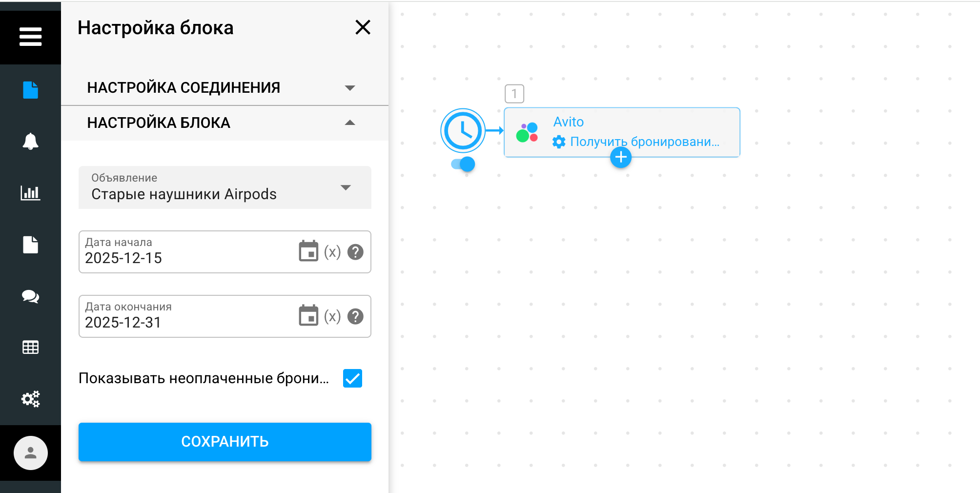Click the Дата начала input field
The width and height of the screenshot is (980, 493).
(x=185, y=257)
